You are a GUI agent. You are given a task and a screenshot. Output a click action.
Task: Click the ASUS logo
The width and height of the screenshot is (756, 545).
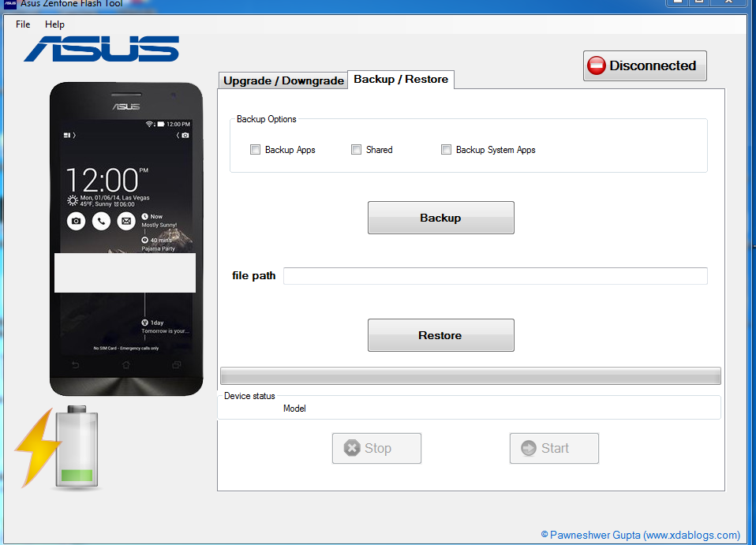point(102,49)
